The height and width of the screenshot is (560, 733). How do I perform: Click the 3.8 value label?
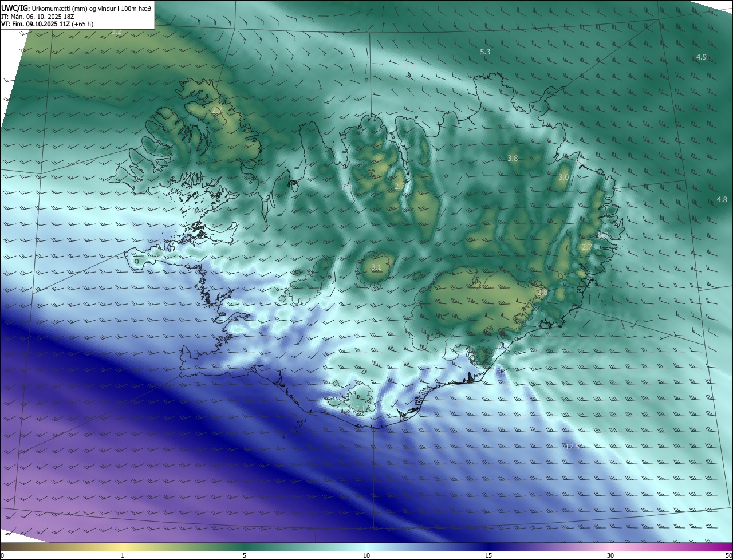[x=513, y=158]
